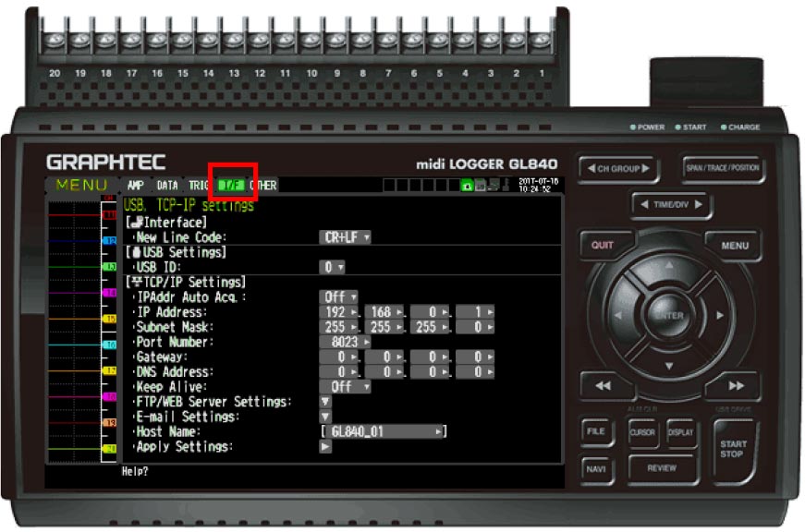The image size is (805, 532).
Task: Click the FILE key
Action: coord(596,431)
